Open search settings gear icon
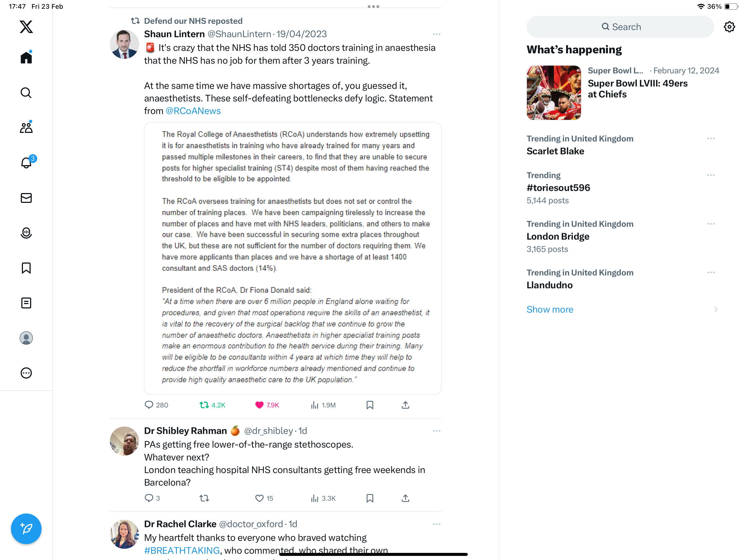 tap(729, 27)
